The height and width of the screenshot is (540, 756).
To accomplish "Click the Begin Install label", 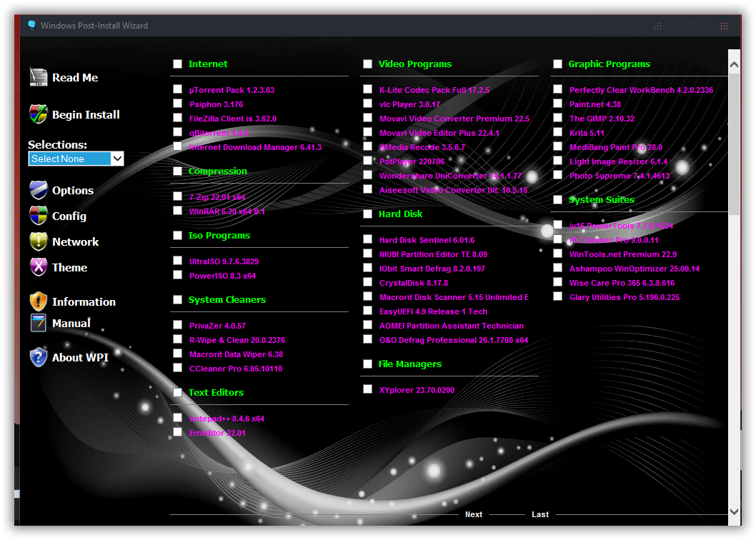I will [x=86, y=115].
